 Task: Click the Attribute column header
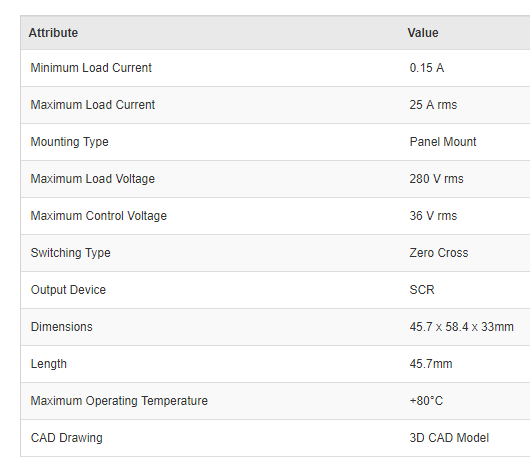click(x=53, y=33)
